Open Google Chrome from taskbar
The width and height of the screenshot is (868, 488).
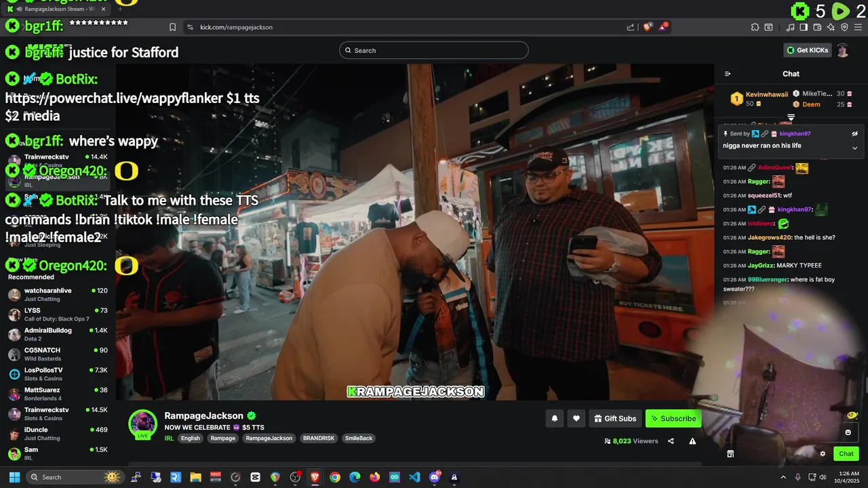[335, 477]
